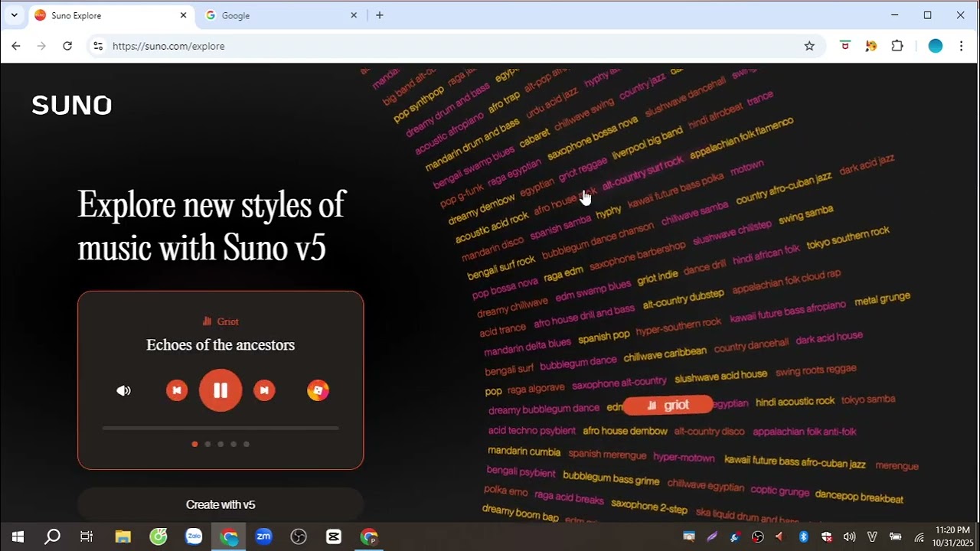Go forward to the next page
The height and width of the screenshot is (551, 980).
[x=41, y=46]
